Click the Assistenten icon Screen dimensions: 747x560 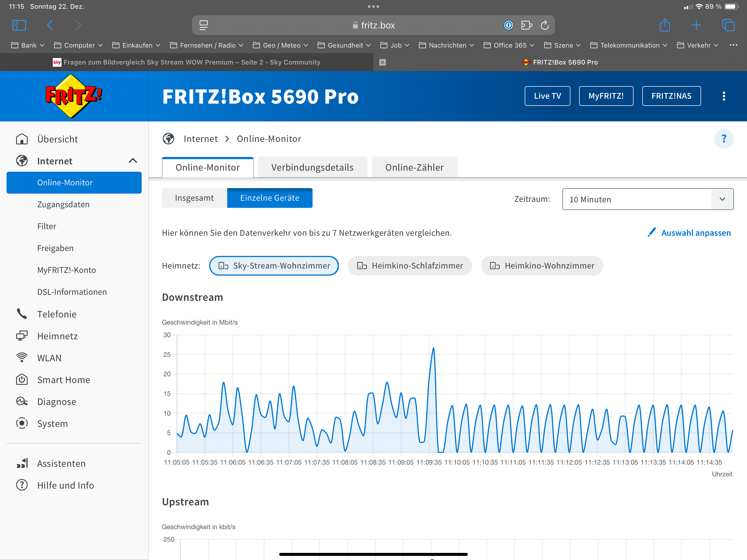point(22,463)
